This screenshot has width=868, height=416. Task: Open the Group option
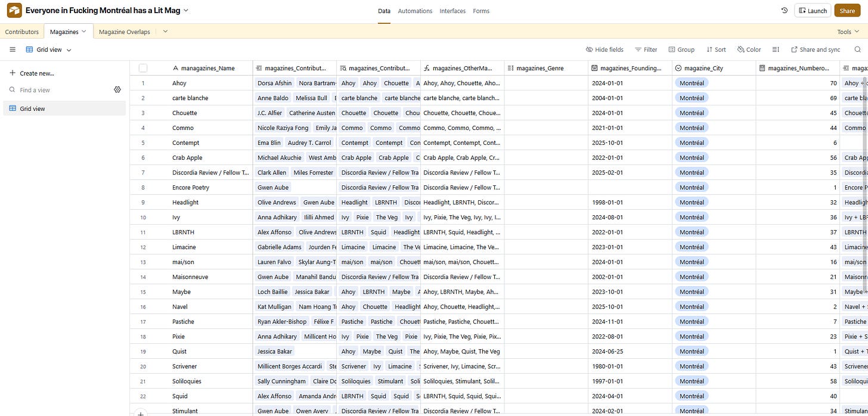coord(681,50)
